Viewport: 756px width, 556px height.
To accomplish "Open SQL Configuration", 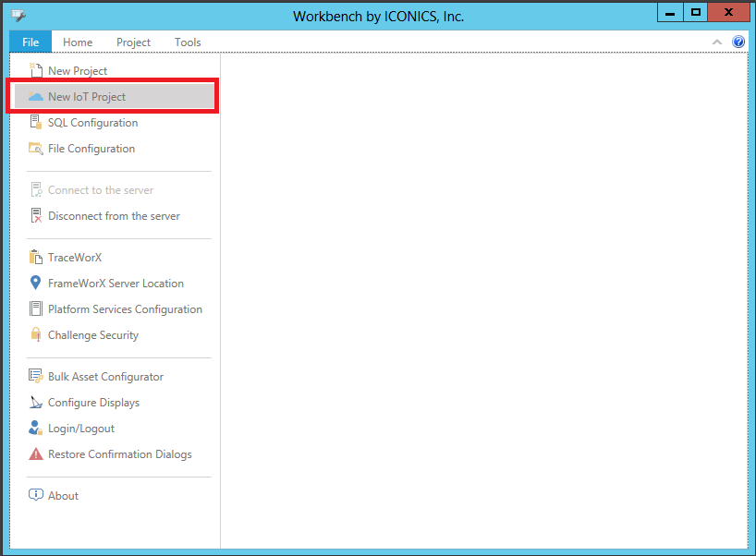I will (x=115, y=123).
